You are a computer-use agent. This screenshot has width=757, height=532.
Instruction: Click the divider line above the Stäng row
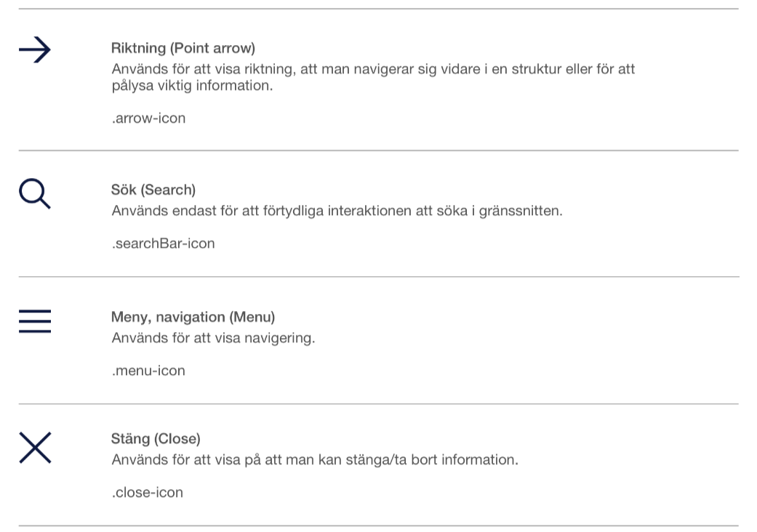(378, 403)
